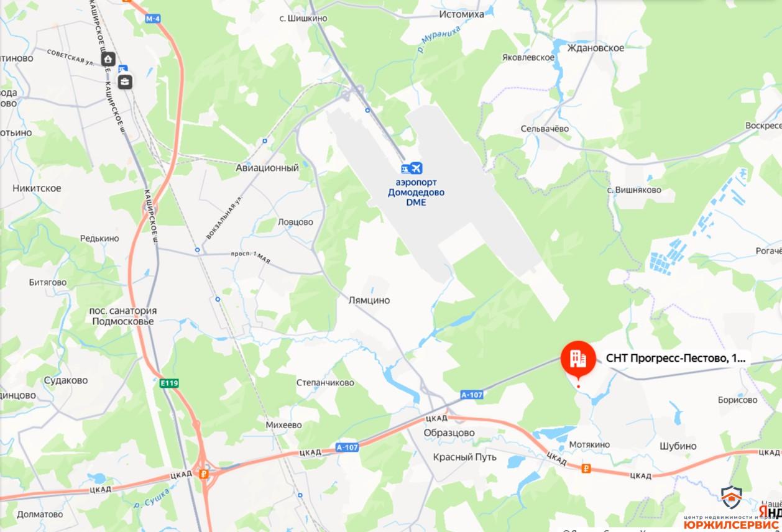782x532 pixels.
Task: Open the СНТ Прогресс-Пестово place label
Action: click(x=674, y=359)
